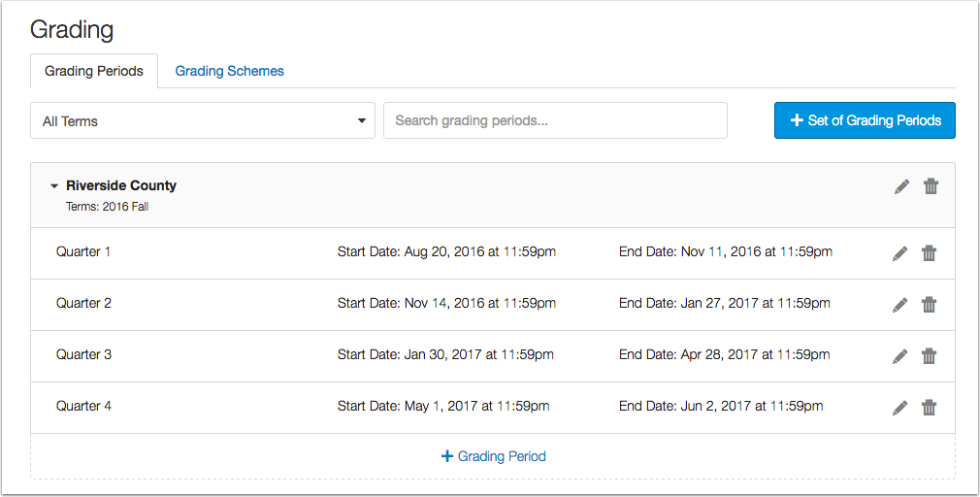Edit the Quarter 4 grading period
Viewport: 980px width, 497px height.
(x=899, y=408)
